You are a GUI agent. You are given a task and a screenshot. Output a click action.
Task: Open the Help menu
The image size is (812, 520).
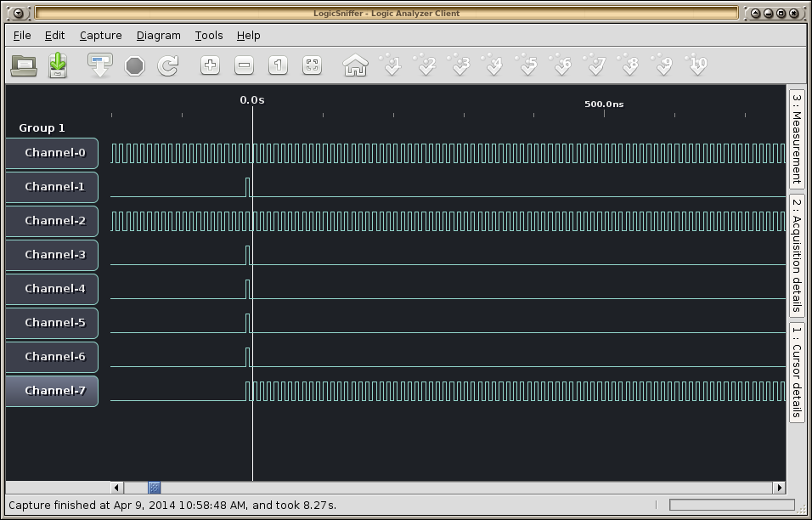[249, 35]
